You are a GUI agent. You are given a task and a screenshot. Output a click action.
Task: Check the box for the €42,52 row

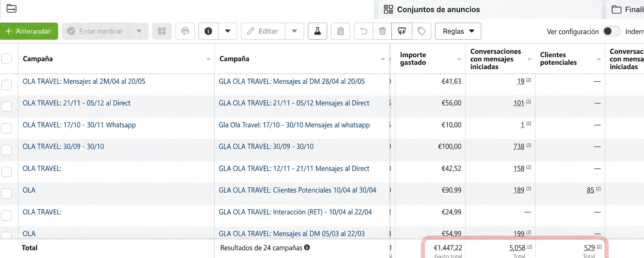(6, 172)
